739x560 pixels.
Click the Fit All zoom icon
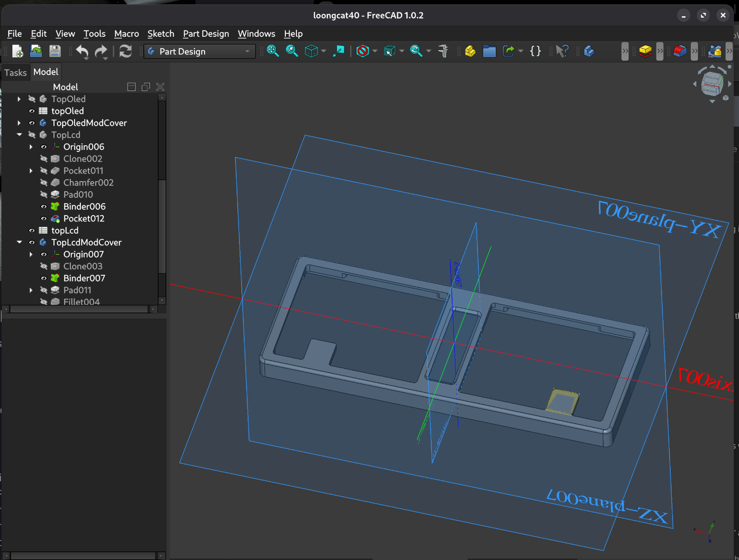272,51
